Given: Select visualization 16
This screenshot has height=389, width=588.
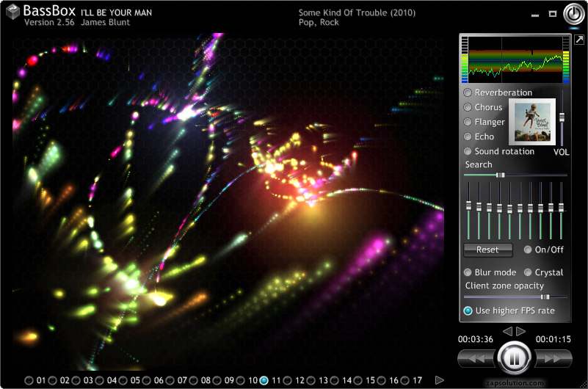Looking at the screenshot, I should [x=382, y=380].
